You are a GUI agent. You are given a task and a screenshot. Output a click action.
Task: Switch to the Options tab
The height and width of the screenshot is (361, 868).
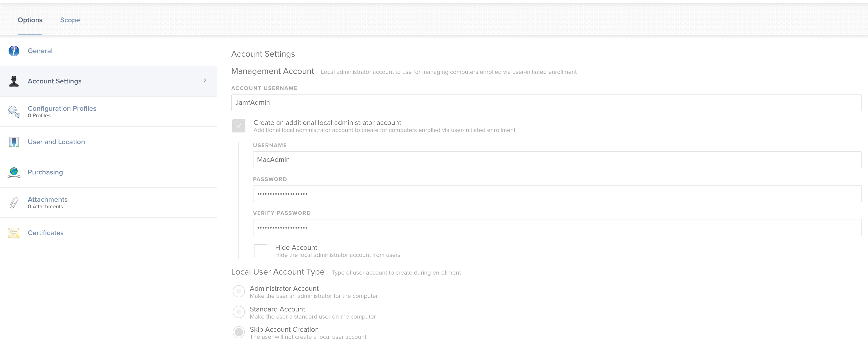point(30,20)
